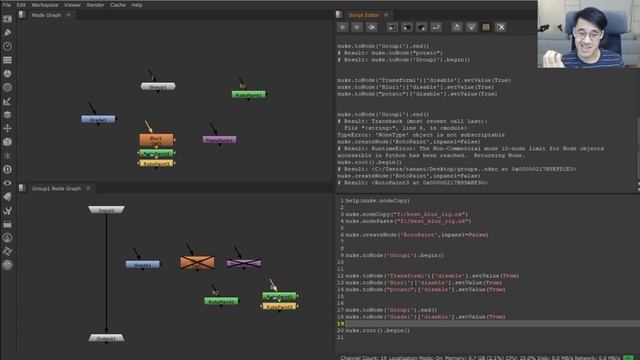Click the source a script button
Screen dimensions: 640x360
click(392, 27)
